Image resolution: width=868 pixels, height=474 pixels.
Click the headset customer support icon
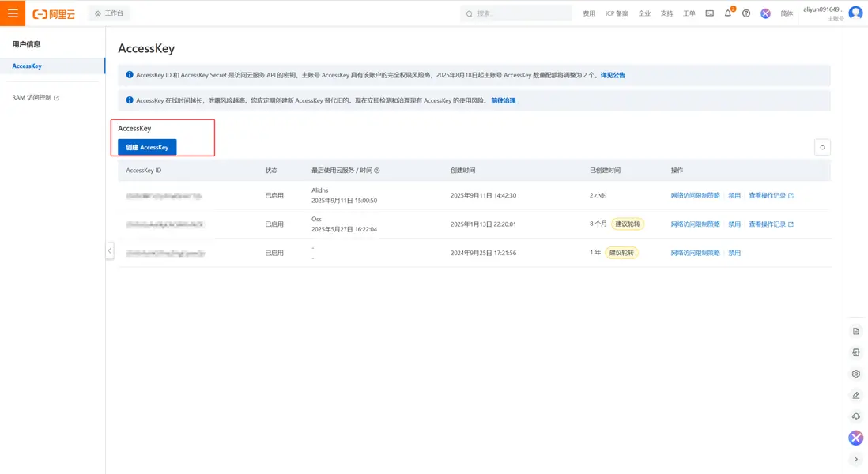click(855, 416)
